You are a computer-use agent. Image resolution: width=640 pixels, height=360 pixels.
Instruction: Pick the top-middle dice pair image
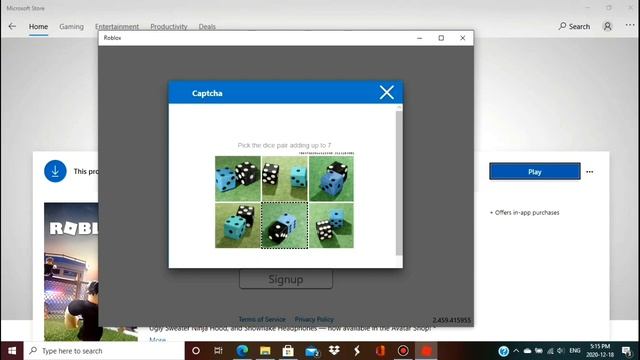[284, 179]
